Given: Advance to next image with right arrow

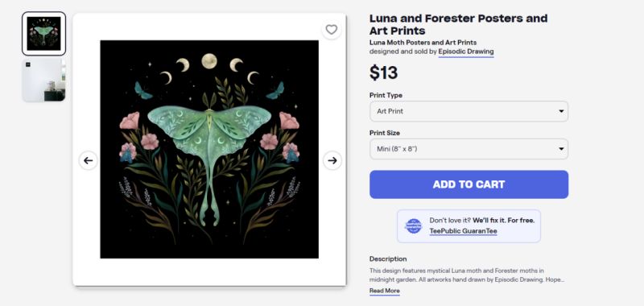Looking at the screenshot, I should [332, 160].
